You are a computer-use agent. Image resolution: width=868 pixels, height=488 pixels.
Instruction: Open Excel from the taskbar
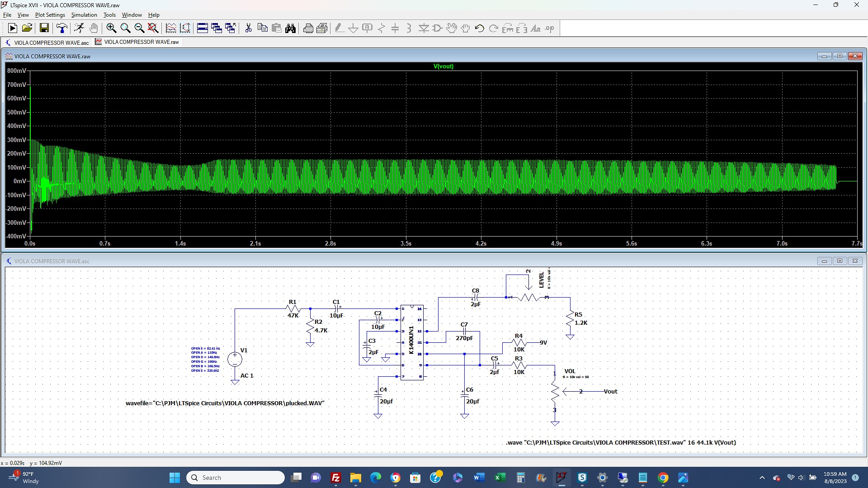click(500, 478)
